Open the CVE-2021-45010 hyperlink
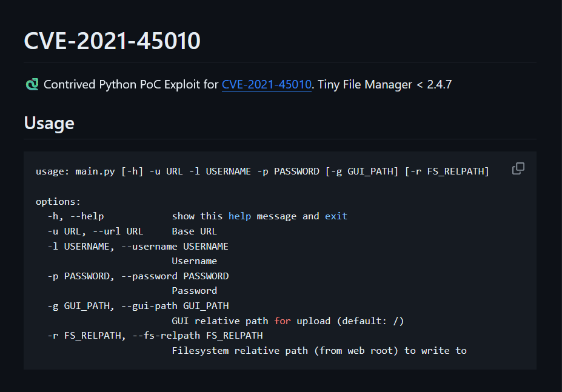Screen dimensions: 562x392 click(266, 85)
